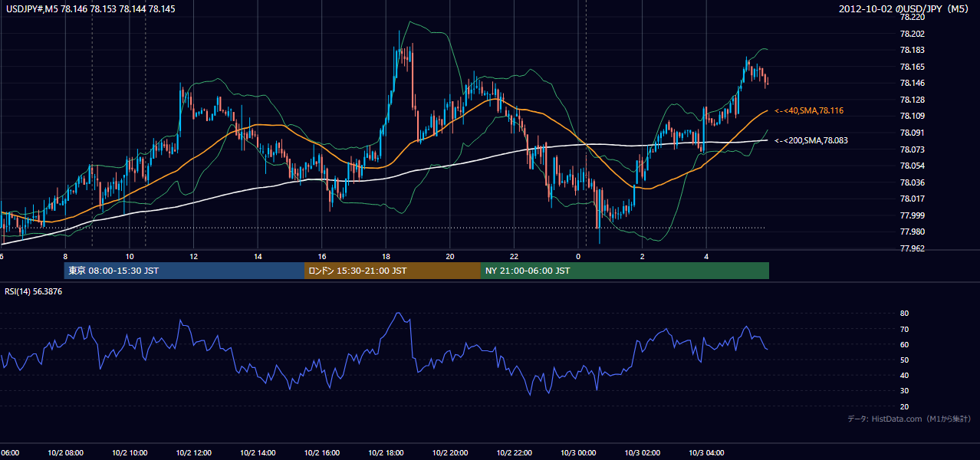980x460 pixels.
Task: Click the bottom axis label 10/3 00:00
Action: pyautogui.click(x=578, y=452)
